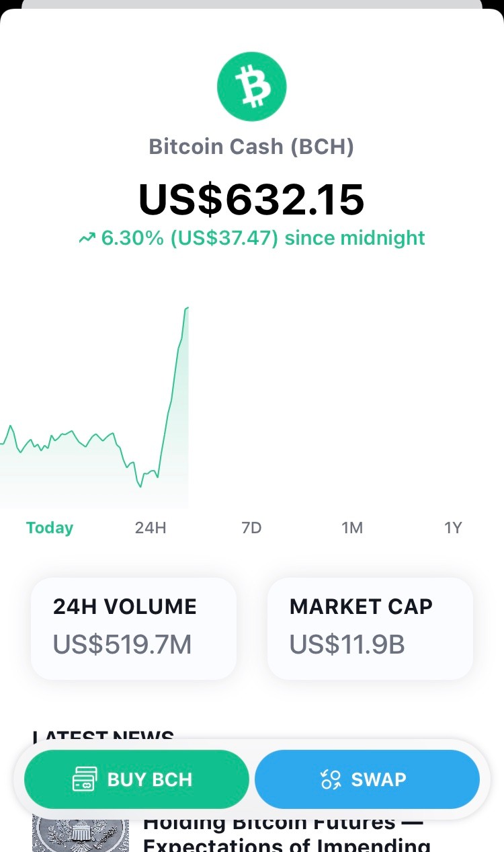
Task: Click the upward trend arrow icon
Action: [x=87, y=238]
